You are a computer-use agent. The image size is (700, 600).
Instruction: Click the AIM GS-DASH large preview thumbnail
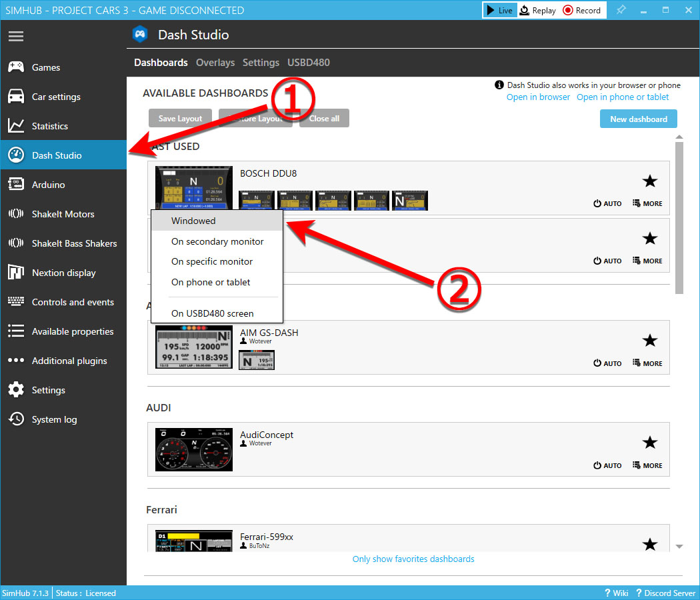click(x=194, y=347)
